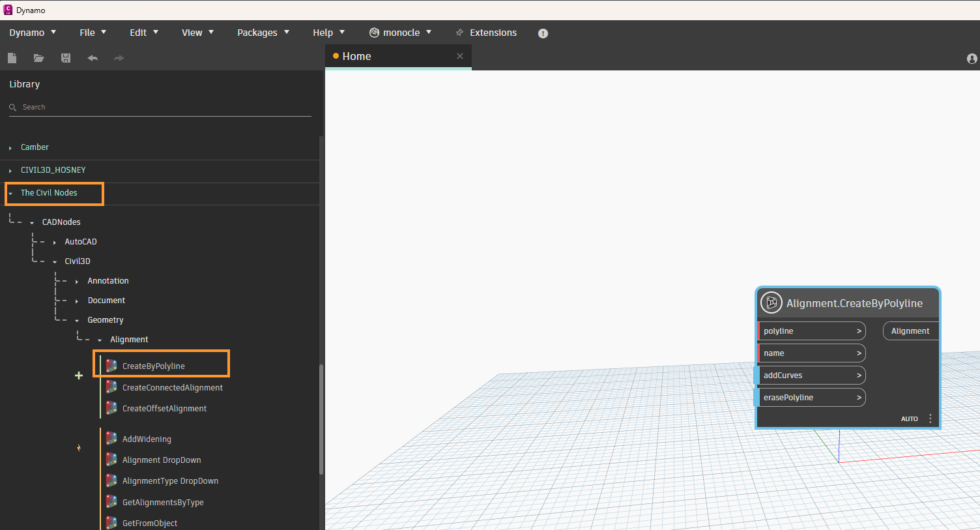The height and width of the screenshot is (530, 980).
Task: Open a file with the folder icon
Action: (x=39, y=58)
